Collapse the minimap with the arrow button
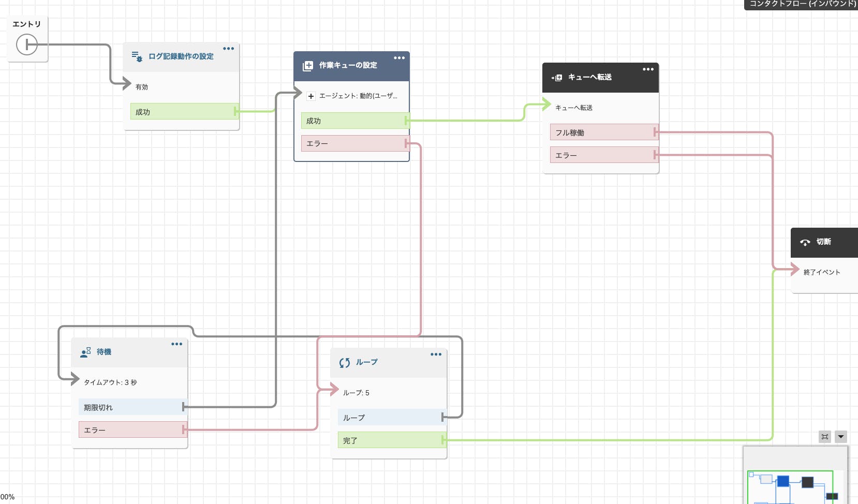Viewport: 858px width, 504px height. coord(841,437)
